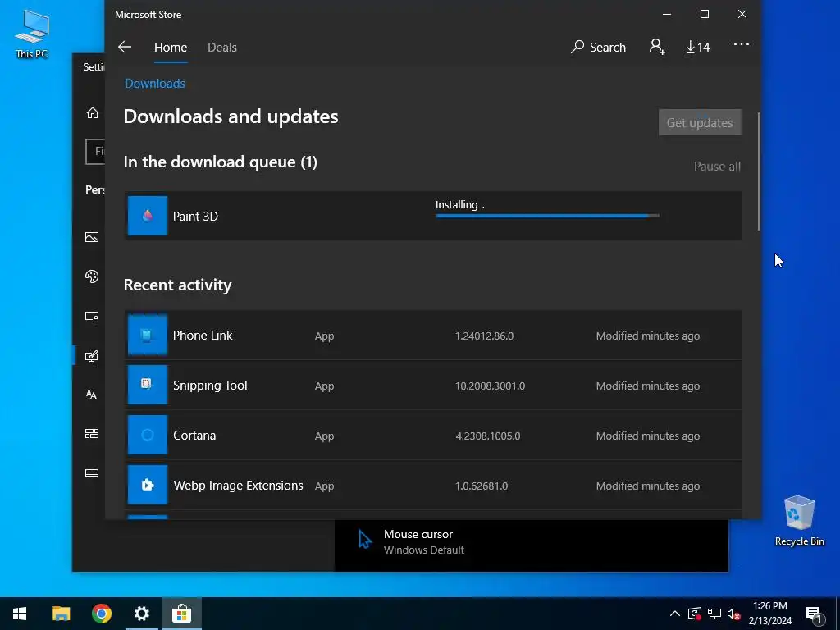Select Lock screen icon in Settings sidebar
840x630 pixels.
(92, 317)
